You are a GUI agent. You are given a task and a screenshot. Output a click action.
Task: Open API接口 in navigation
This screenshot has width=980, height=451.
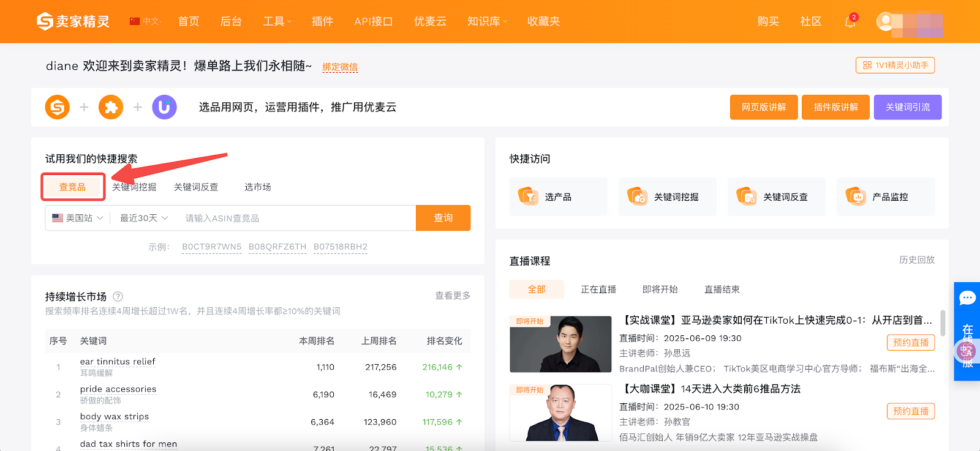373,21
